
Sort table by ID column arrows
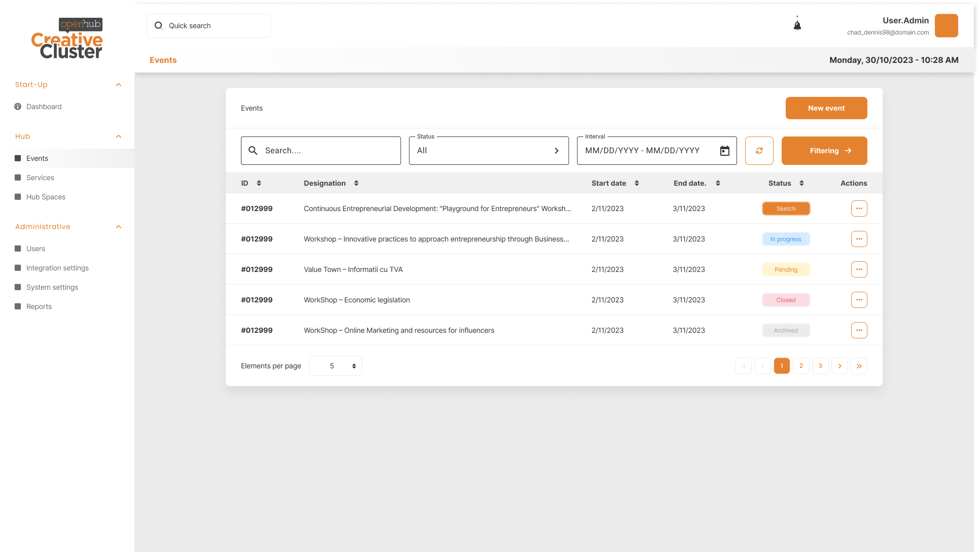[259, 183]
